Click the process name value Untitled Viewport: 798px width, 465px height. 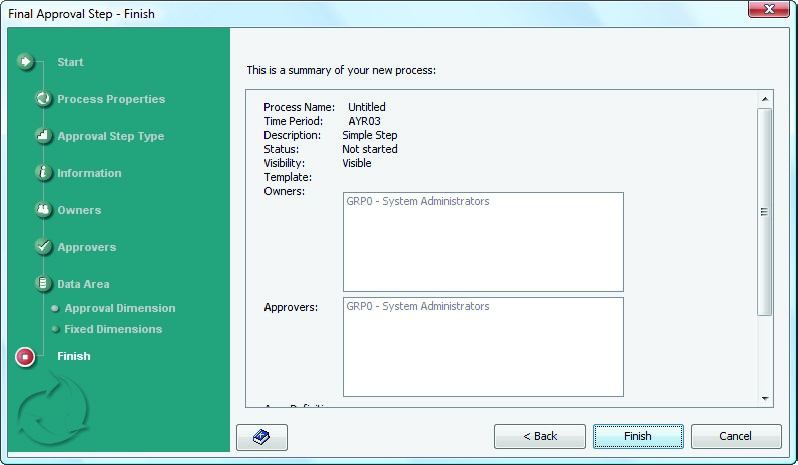pyautogui.click(x=366, y=107)
